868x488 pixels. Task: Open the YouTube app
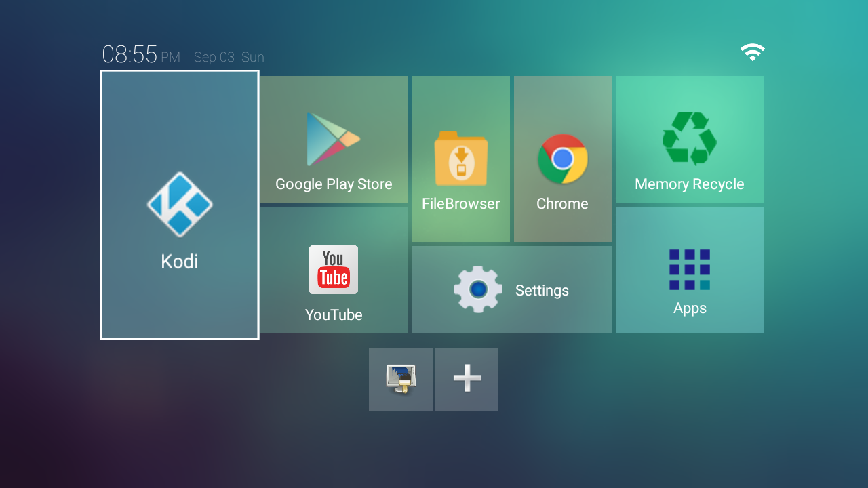[x=334, y=270]
